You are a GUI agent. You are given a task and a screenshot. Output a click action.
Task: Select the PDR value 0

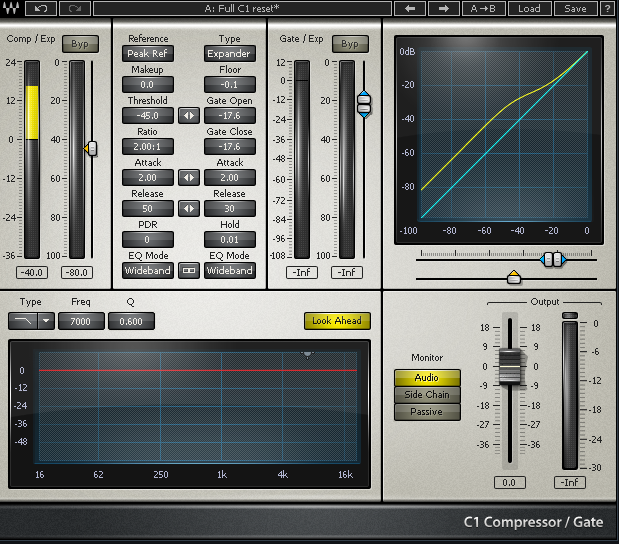pyautogui.click(x=148, y=240)
